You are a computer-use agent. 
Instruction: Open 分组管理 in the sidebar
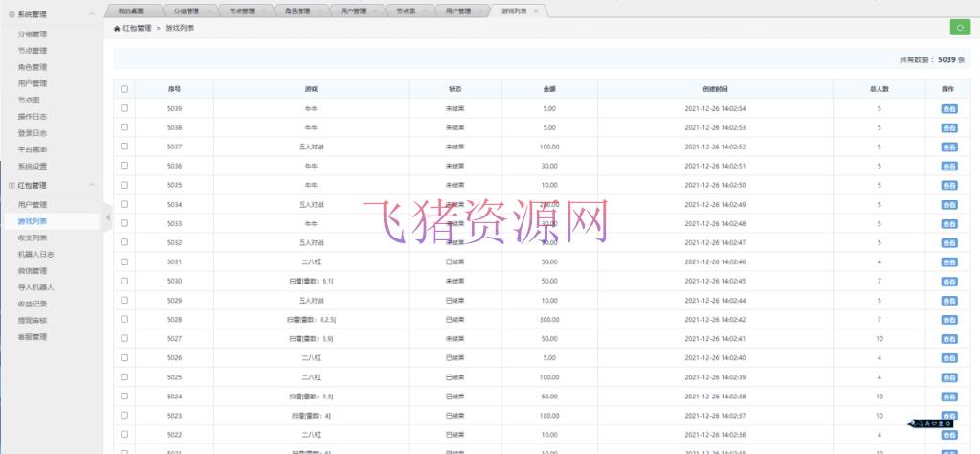(x=33, y=34)
